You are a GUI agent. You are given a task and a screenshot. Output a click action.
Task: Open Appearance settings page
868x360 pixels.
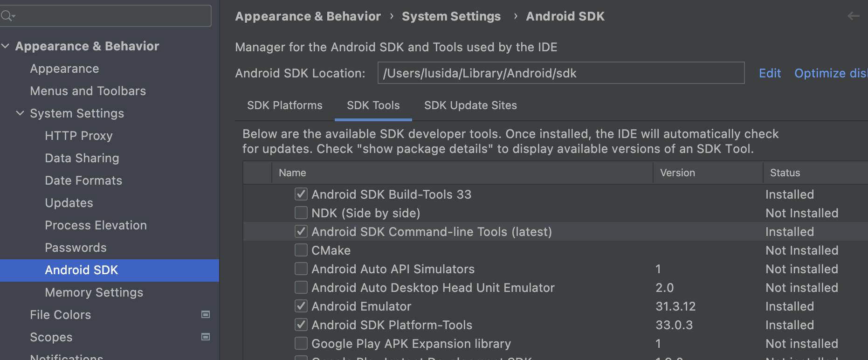(64, 69)
